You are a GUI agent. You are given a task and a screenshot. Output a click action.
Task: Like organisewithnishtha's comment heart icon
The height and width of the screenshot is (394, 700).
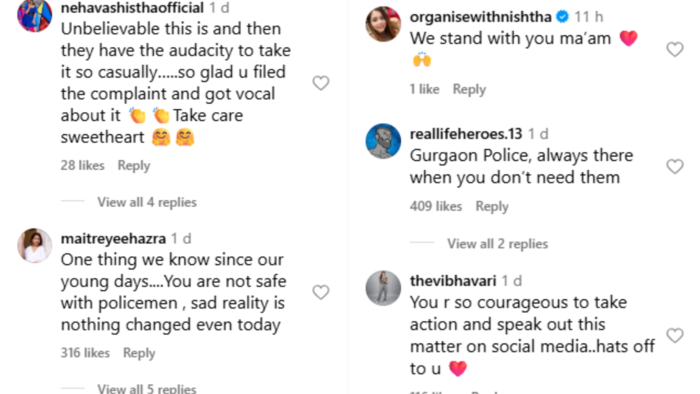[675, 49]
